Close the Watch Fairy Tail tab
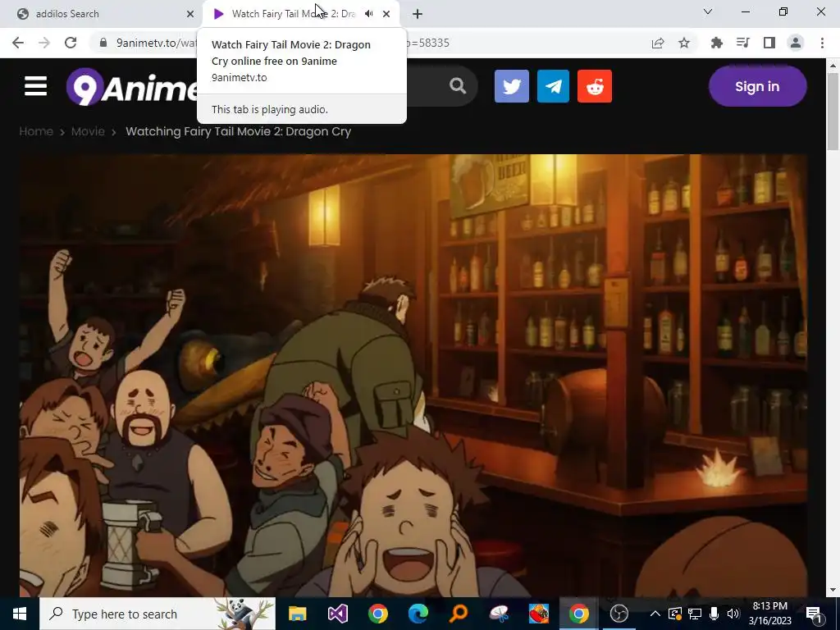Viewport: 840px width, 630px height. (x=386, y=14)
